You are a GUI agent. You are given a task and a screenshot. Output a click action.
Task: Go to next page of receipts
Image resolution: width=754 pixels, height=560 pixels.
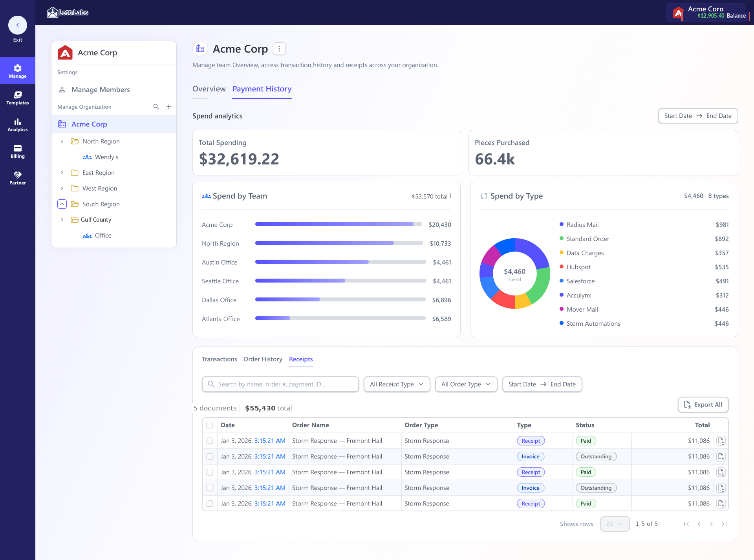tap(711, 524)
